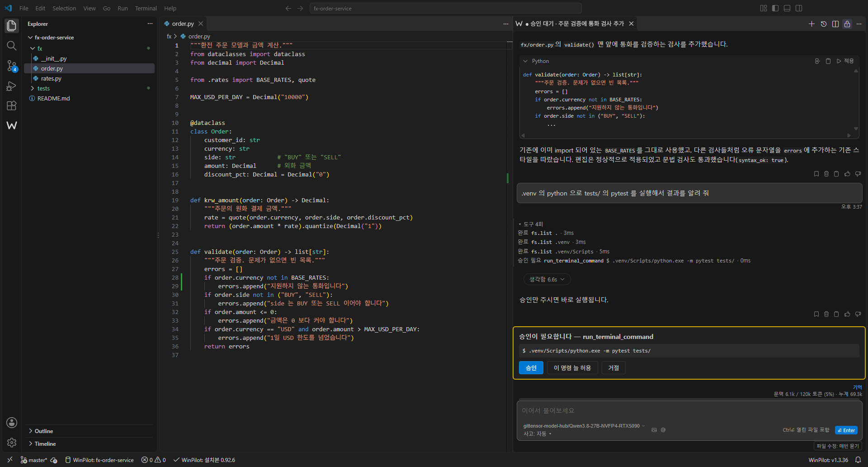Open the WinPilot sidebar icon

click(x=12, y=125)
